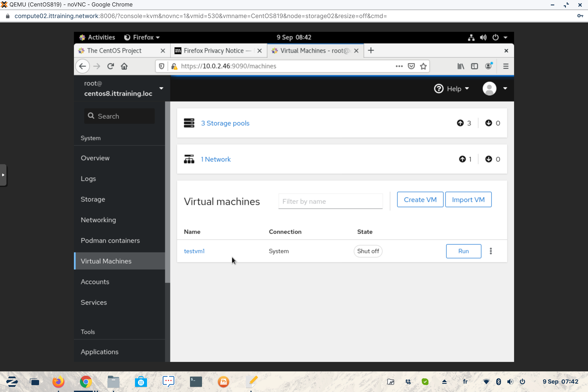Click GNOME Activities button

[97, 37]
